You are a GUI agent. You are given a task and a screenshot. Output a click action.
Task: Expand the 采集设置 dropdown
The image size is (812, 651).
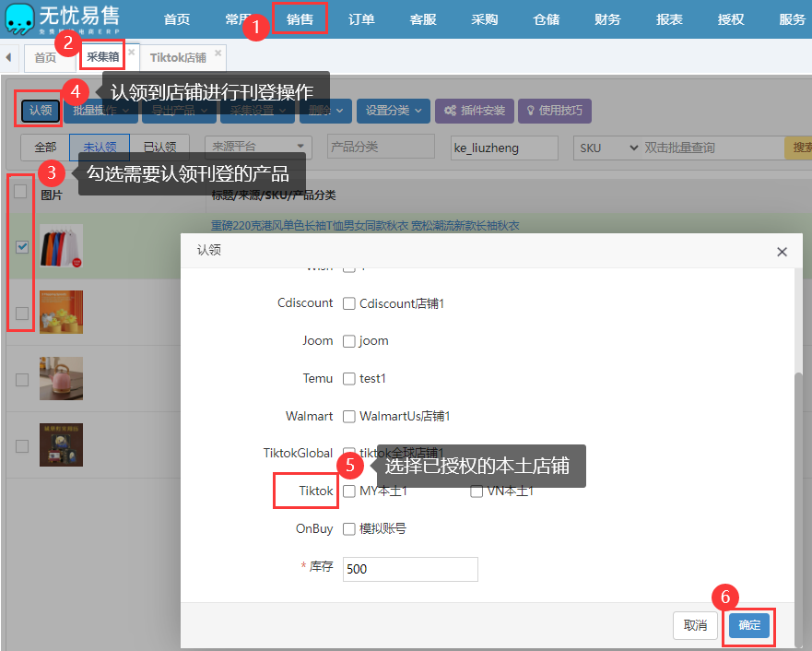point(258,111)
